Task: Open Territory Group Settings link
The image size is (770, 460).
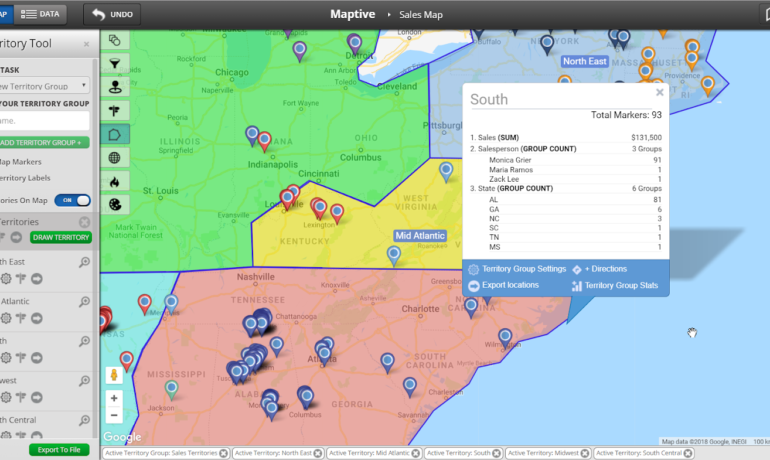Action: coord(517,269)
